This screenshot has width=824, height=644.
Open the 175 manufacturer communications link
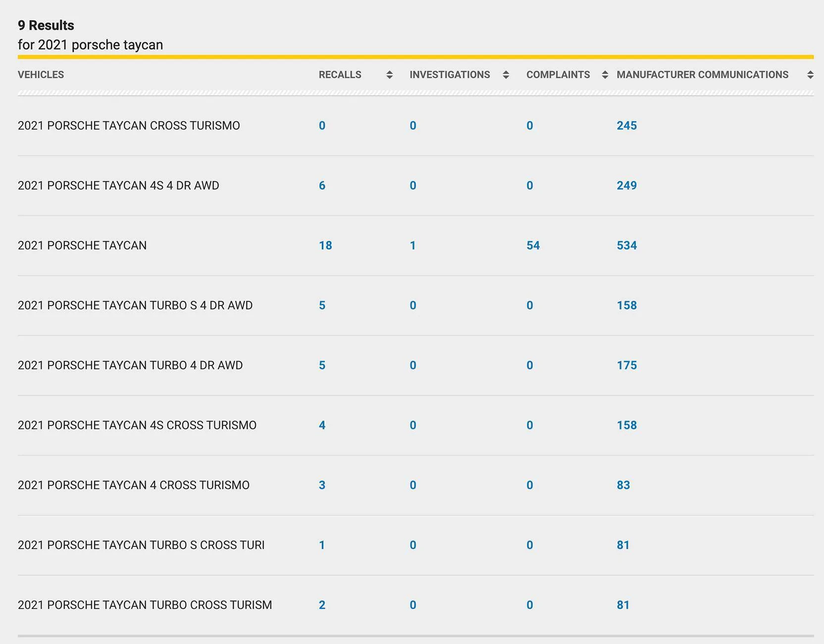point(627,366)
